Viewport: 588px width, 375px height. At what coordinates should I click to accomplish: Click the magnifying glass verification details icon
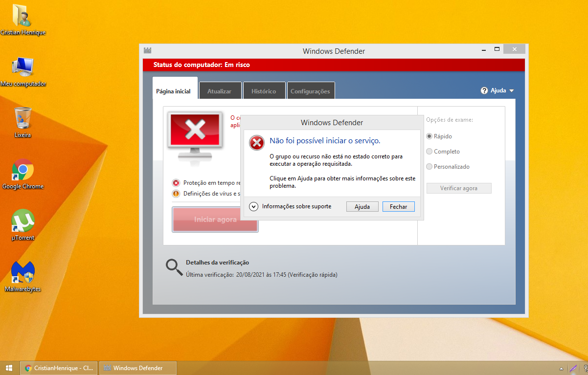coord(174,267)
